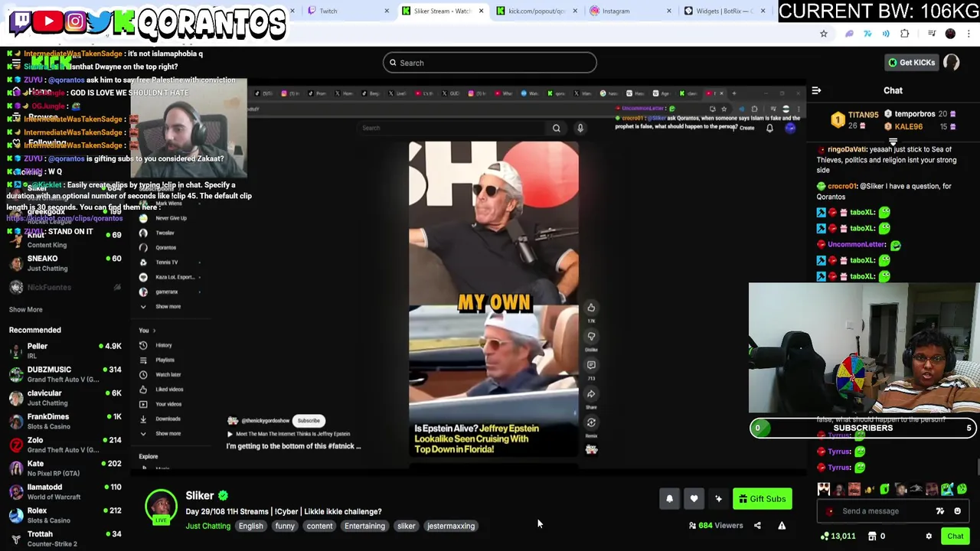Select the Sliker Stream browser tab
The width and height of the screenshot is (980, 551).
[443, 11]
